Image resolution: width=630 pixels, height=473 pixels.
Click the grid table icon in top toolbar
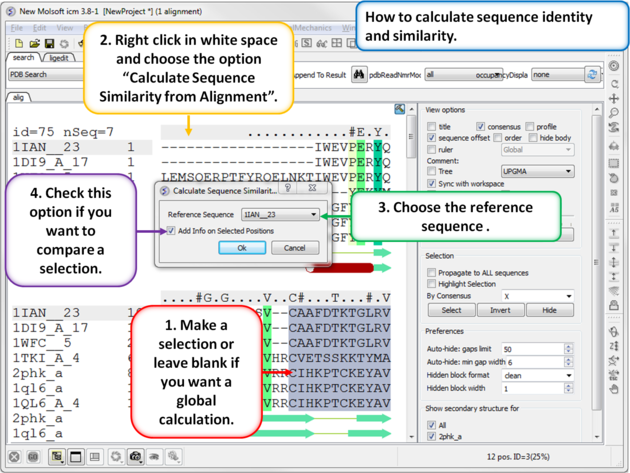tap(337, 43)
